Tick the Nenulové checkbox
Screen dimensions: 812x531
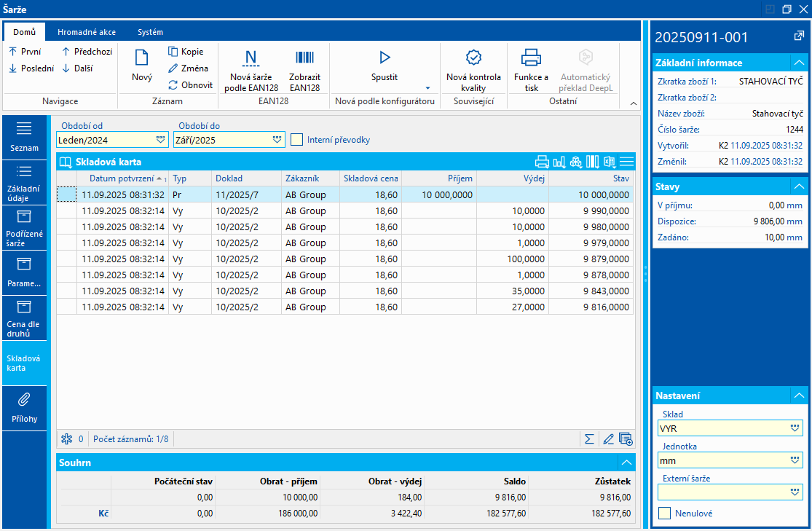click(664, 514)
